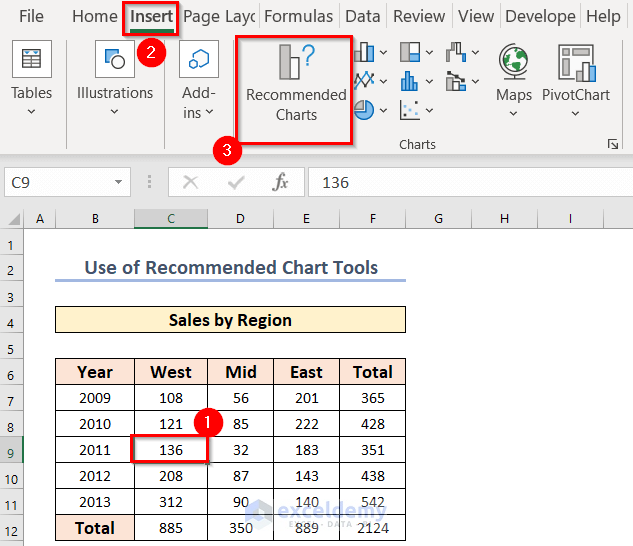Select cell with year 2013
This screenshot has width=633, height=546.
(x=95, y=502)
